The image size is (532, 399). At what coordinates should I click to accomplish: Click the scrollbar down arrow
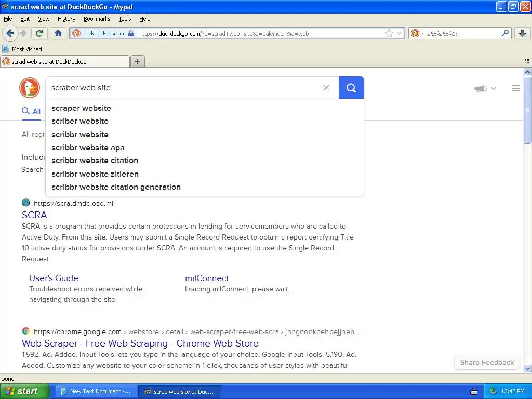click(x=527, y=368)
